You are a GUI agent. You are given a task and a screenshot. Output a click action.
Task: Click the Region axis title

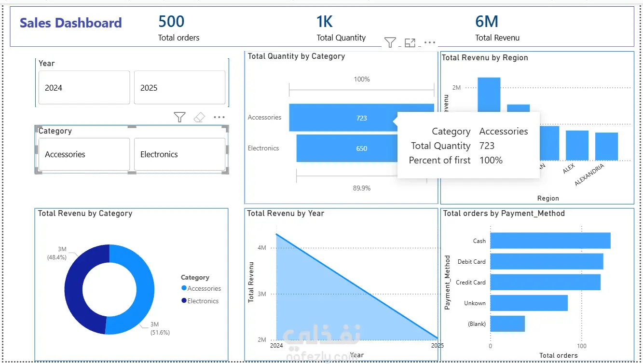548,198
